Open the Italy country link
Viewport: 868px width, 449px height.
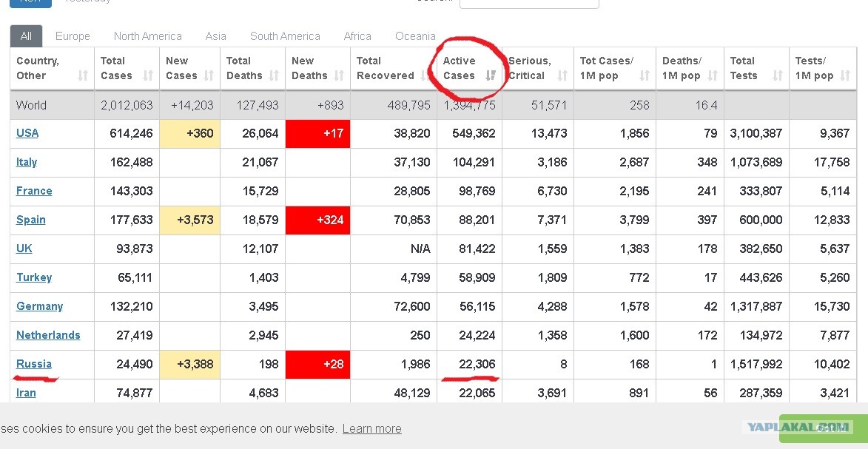(27, 162)
